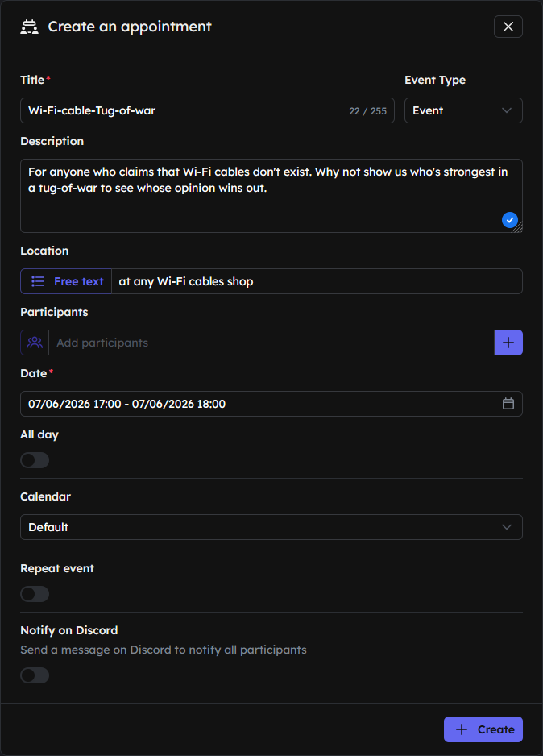Click the Add participants field

271,343
